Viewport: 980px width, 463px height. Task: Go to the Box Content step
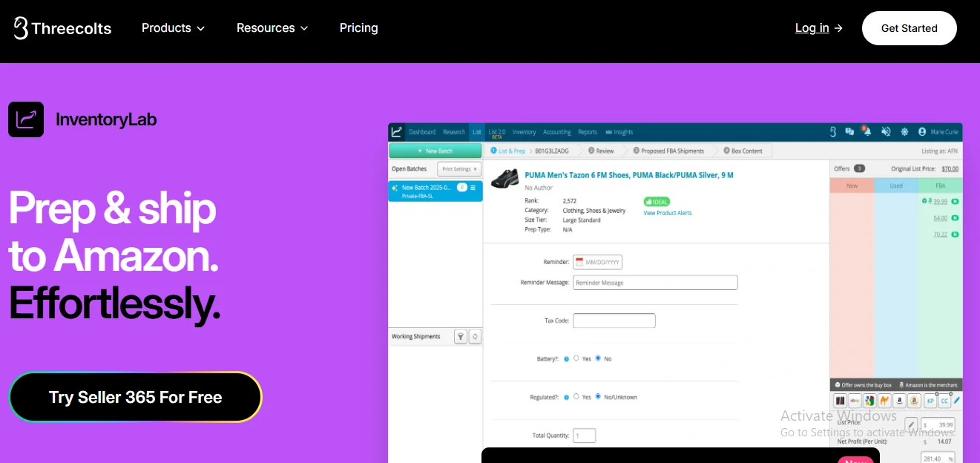743,151
